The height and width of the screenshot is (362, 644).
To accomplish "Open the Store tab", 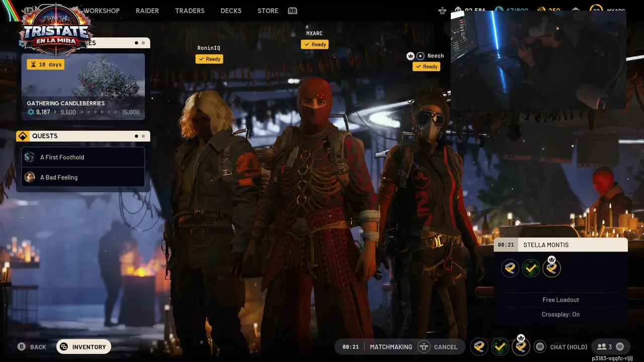I will click(x=268, y=11).
